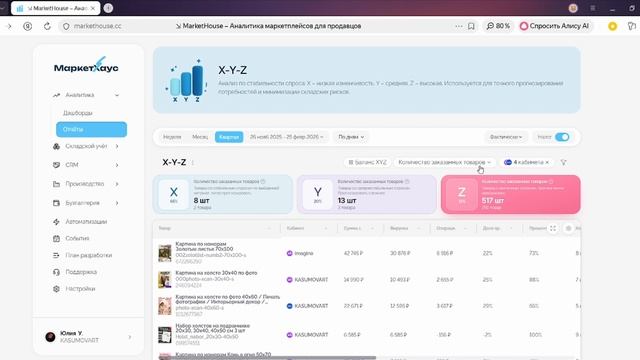Viewport: 640px width, 360px height.
Task: Click the table column settings gear icon
Action: pyautogui.click(x=568, y=229)
